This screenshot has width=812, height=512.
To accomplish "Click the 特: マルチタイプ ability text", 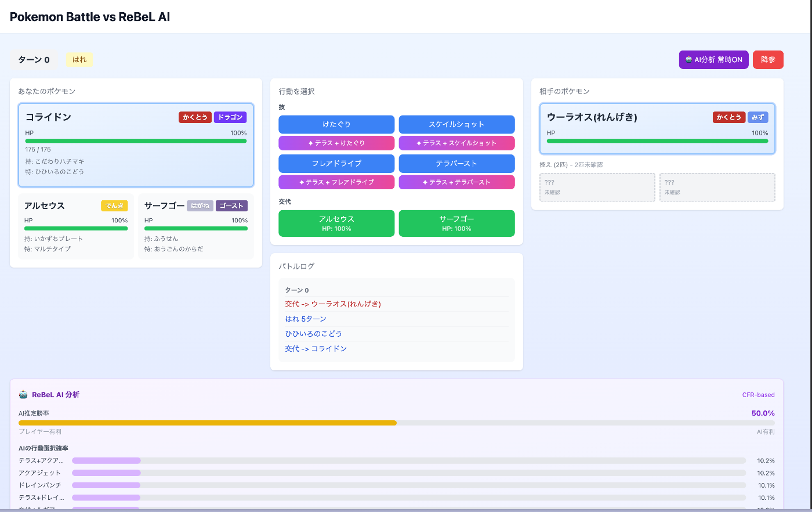I will [x=48, y=249].
